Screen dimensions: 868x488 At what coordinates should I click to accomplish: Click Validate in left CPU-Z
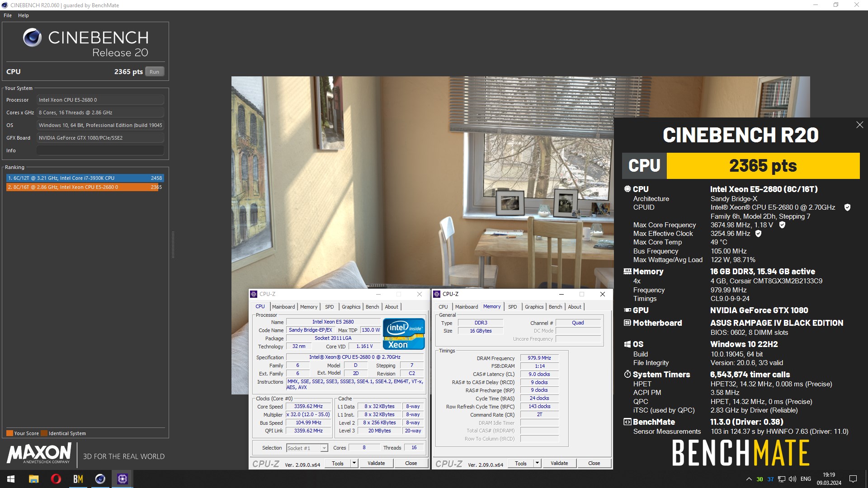376,464
